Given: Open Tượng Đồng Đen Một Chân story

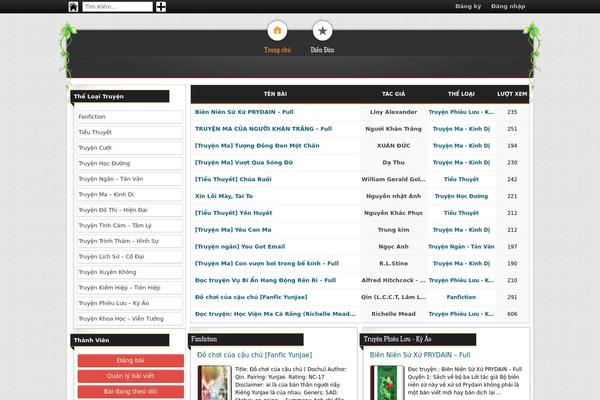Looking at the screenshot, I should point(257,146).
